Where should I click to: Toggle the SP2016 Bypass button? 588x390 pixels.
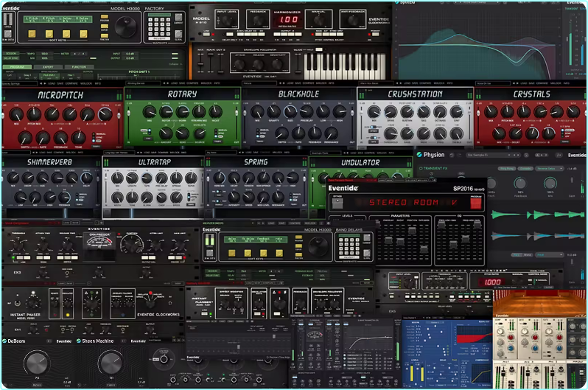(338, 203)
